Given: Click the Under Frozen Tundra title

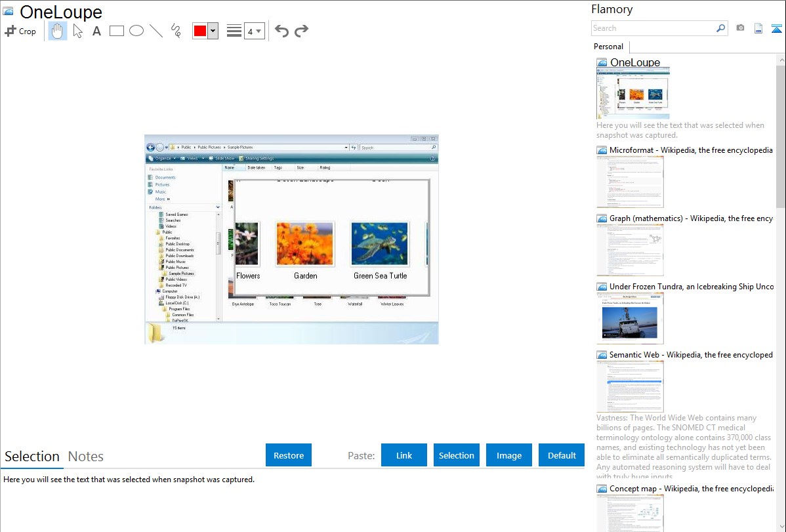Looking at the screenshot, I should click(692, 286).
